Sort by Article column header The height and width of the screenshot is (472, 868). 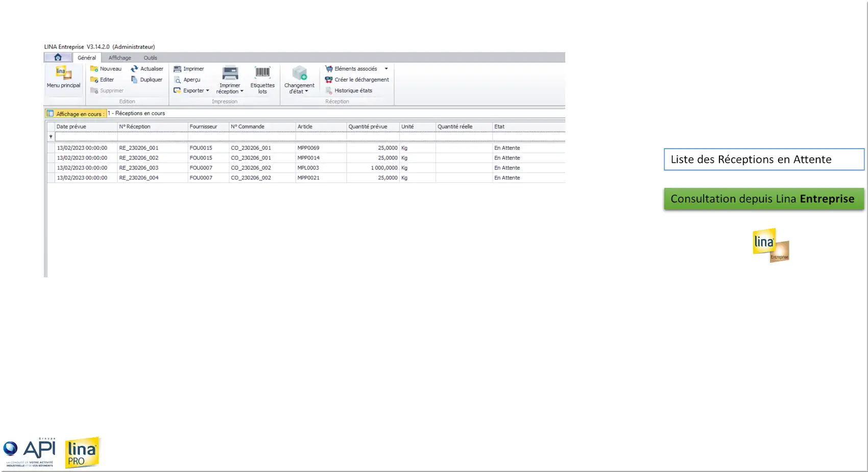(321, 127)
